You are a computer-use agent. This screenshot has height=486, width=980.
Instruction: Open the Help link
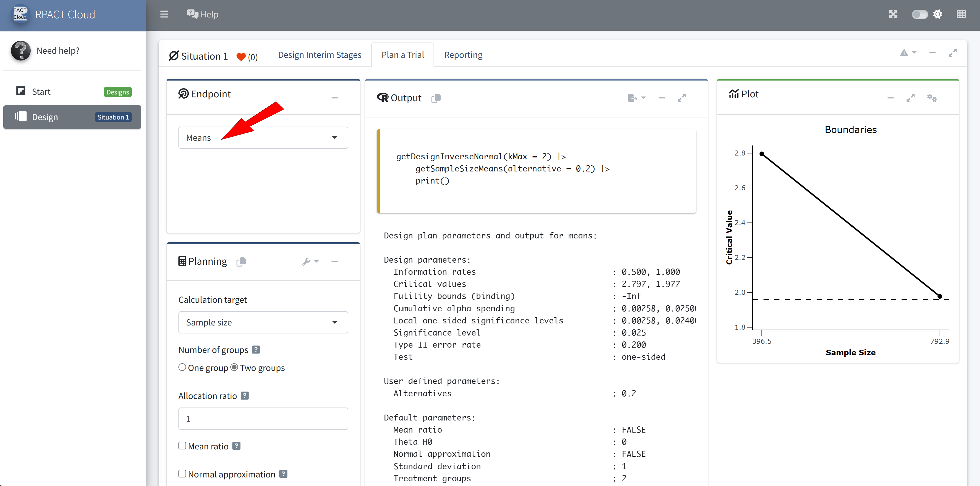(x=203, y=14)
